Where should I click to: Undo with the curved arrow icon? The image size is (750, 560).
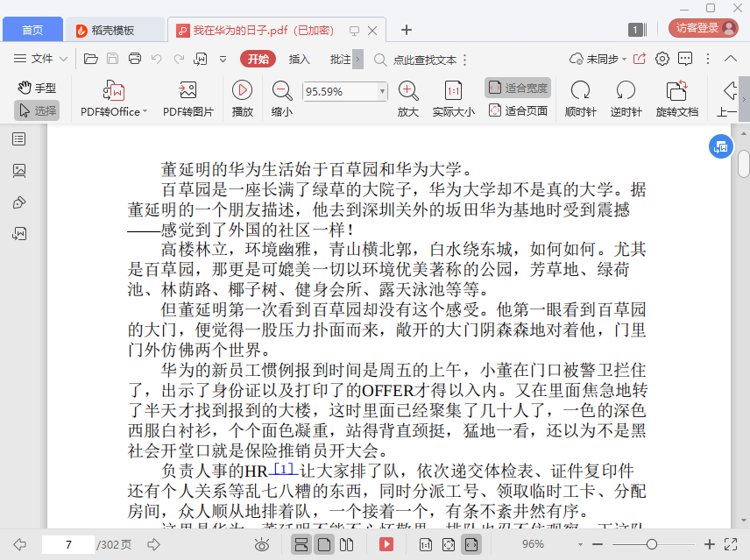point(157,59)
